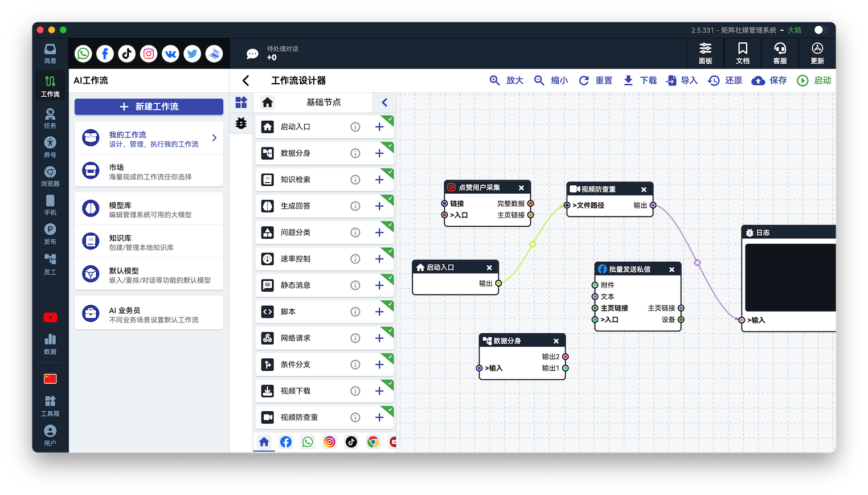
Task: Click the TikTok icon in top bar
Action: (x=127, y=54)
